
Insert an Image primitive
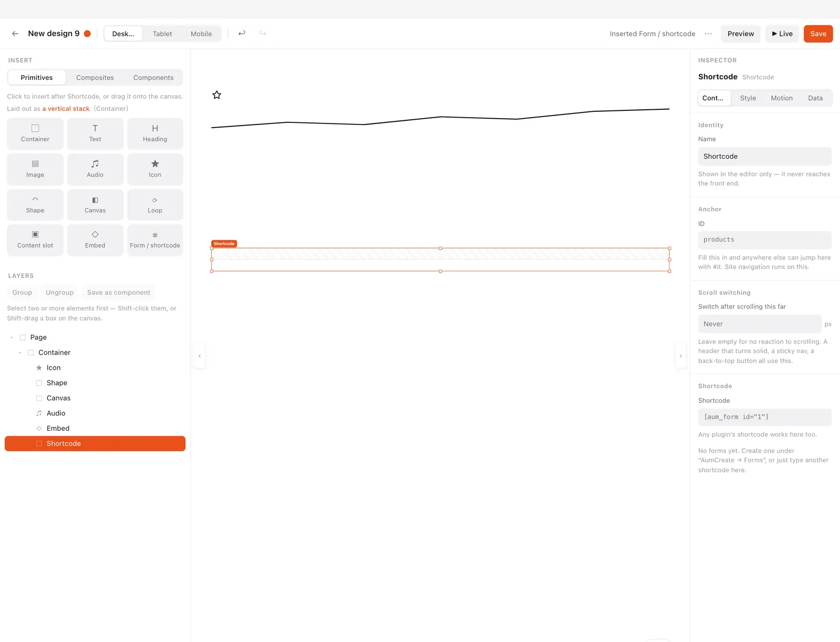35,169
